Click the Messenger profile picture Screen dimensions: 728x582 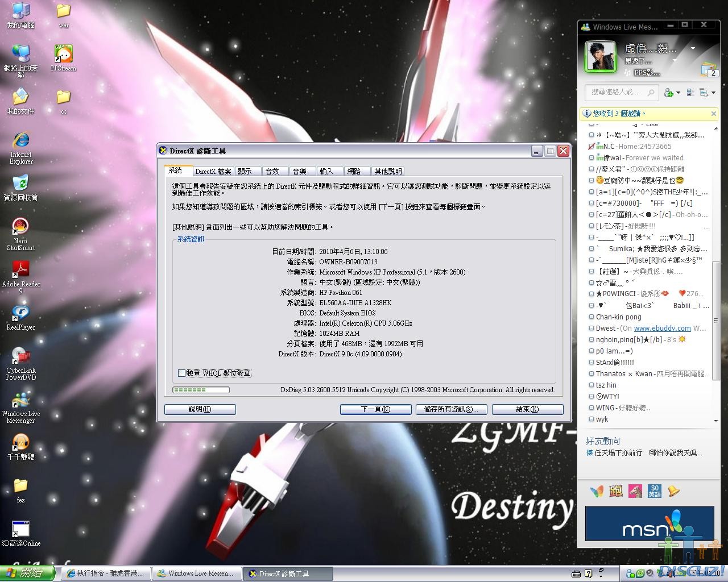(x=601, y=56)
